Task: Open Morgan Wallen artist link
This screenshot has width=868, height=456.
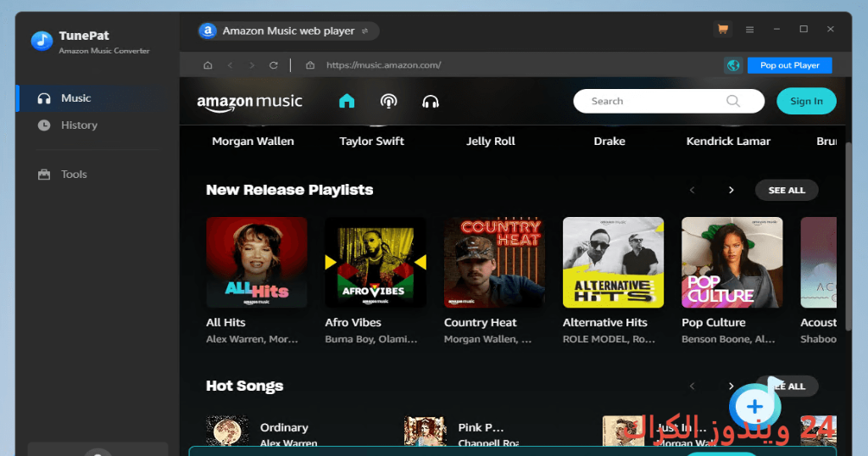Action: (253, 142)
